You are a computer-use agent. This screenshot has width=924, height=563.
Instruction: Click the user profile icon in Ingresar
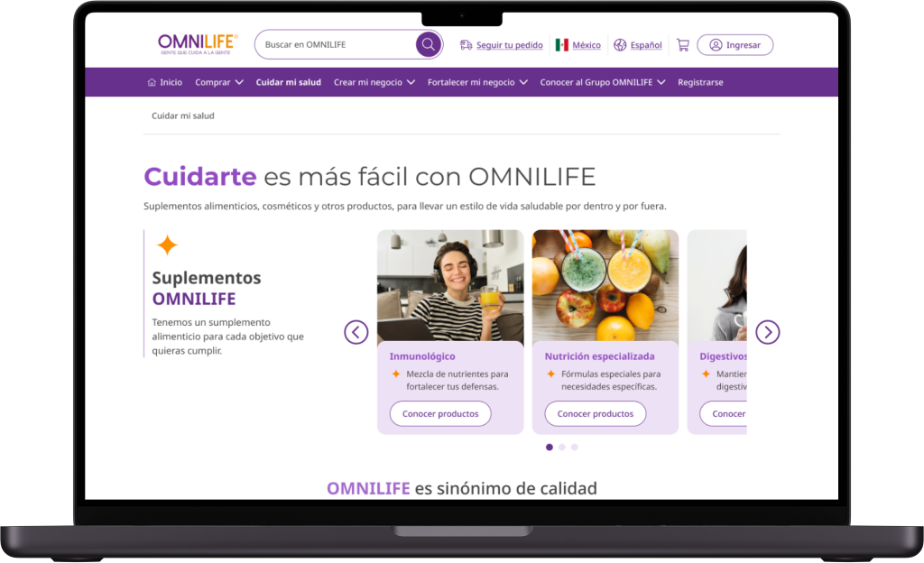pyautogui.click(x=716, y=45)
